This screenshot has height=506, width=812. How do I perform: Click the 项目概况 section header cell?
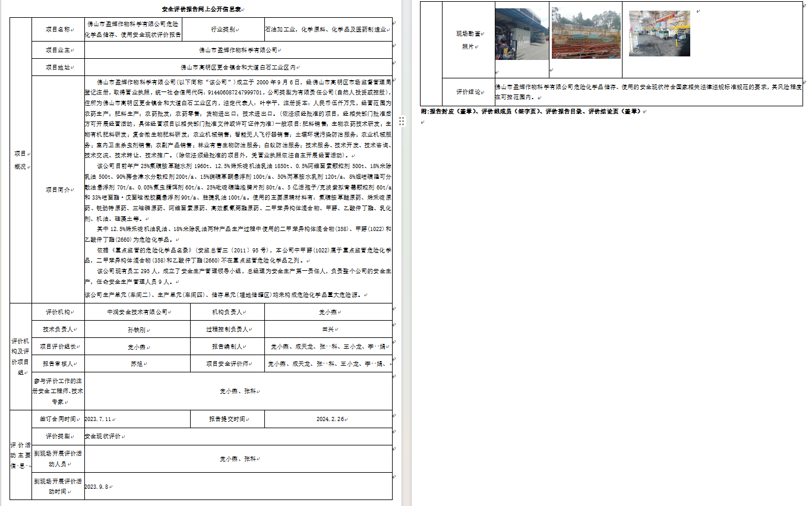tap(20, 160)
